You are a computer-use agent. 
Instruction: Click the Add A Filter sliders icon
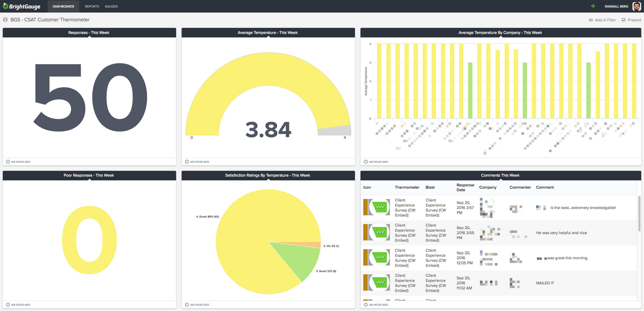591,20
